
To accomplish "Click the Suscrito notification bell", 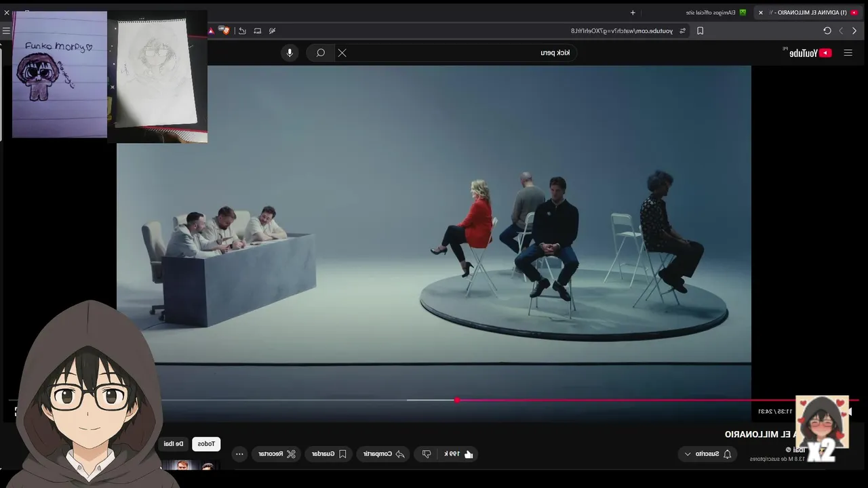I will (x=728, y=454).
